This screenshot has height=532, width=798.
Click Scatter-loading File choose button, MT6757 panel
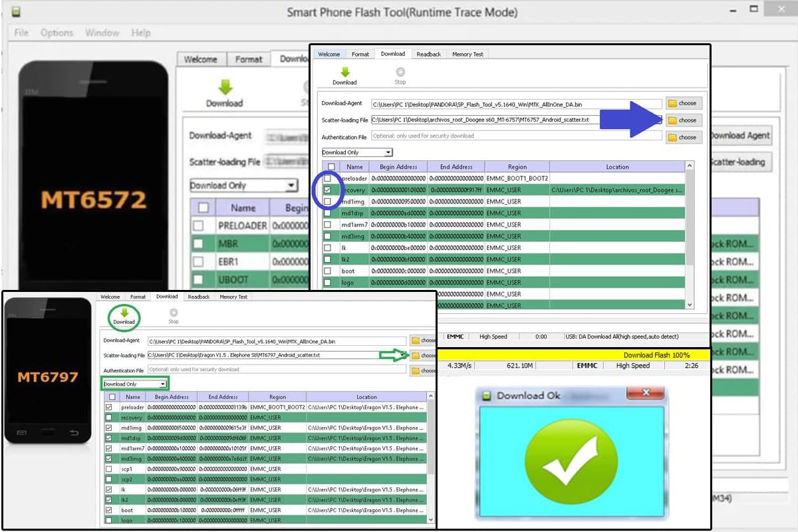tap(684, 120)
